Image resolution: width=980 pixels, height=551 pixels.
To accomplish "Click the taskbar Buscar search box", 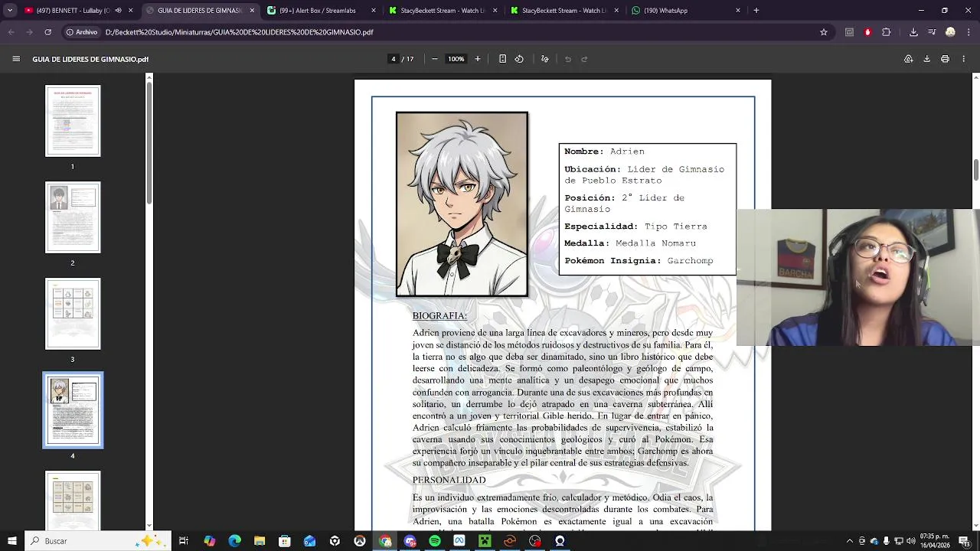I will click(97, 541).
